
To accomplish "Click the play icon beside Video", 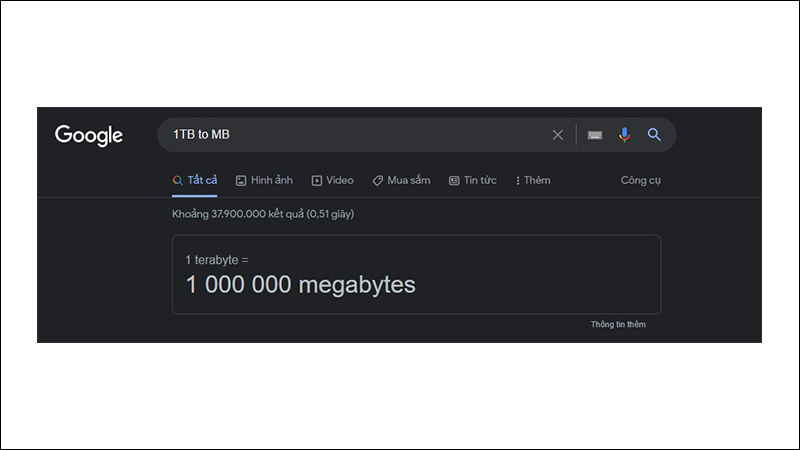I will point(317,181).
